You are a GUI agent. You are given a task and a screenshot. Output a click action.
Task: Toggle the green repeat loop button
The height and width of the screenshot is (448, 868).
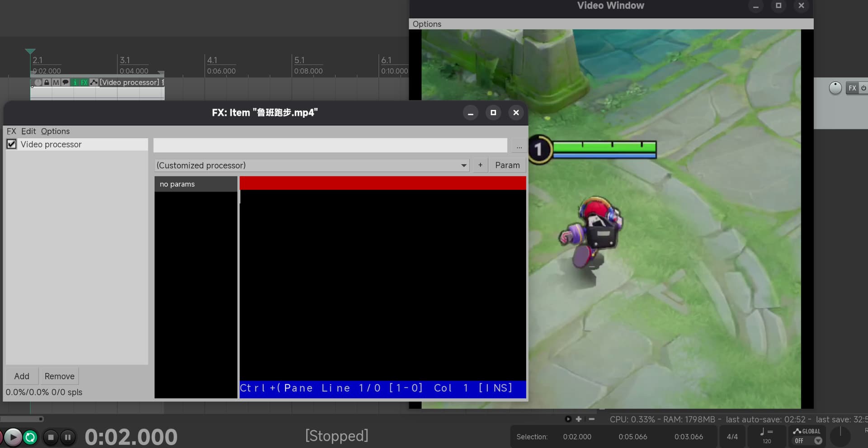pyautogui.click(x=30, y=437)
